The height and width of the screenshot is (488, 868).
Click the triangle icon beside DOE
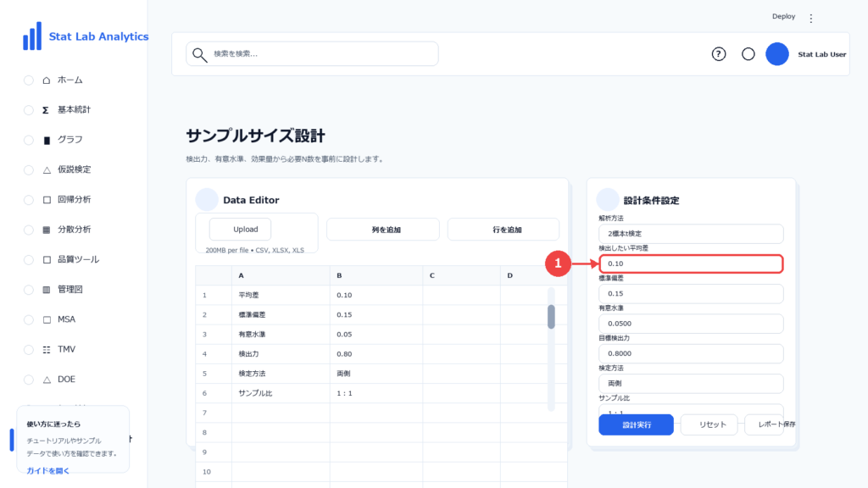47,379
